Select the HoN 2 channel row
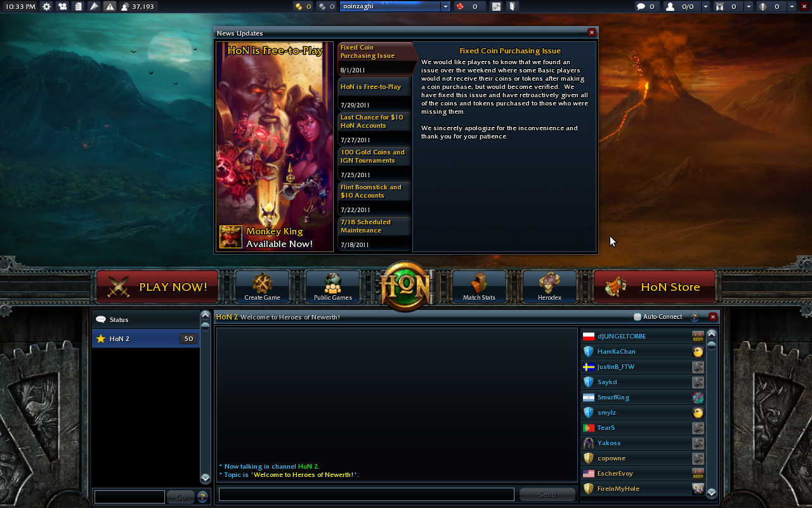Viewport: 812px width, 508px height. (146, 338)
